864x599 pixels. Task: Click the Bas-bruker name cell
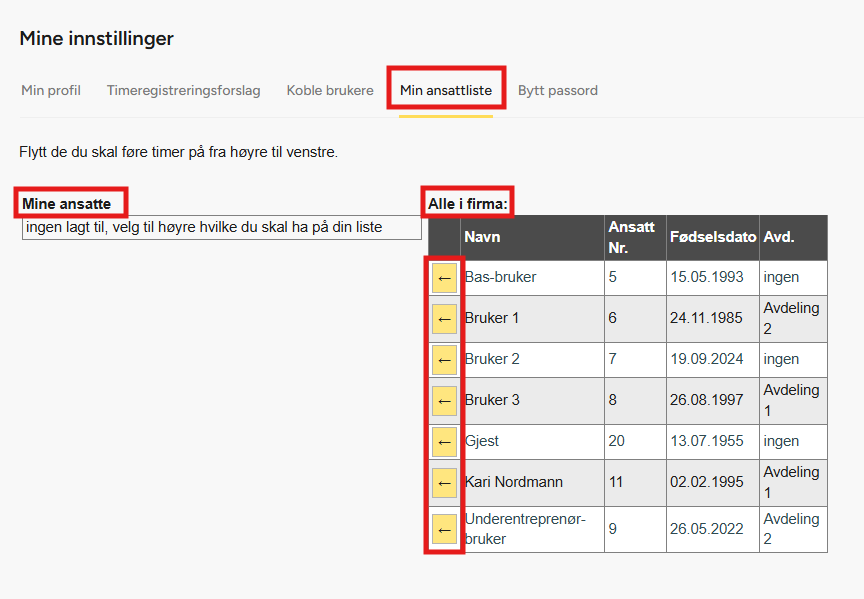tap(501, 278)
